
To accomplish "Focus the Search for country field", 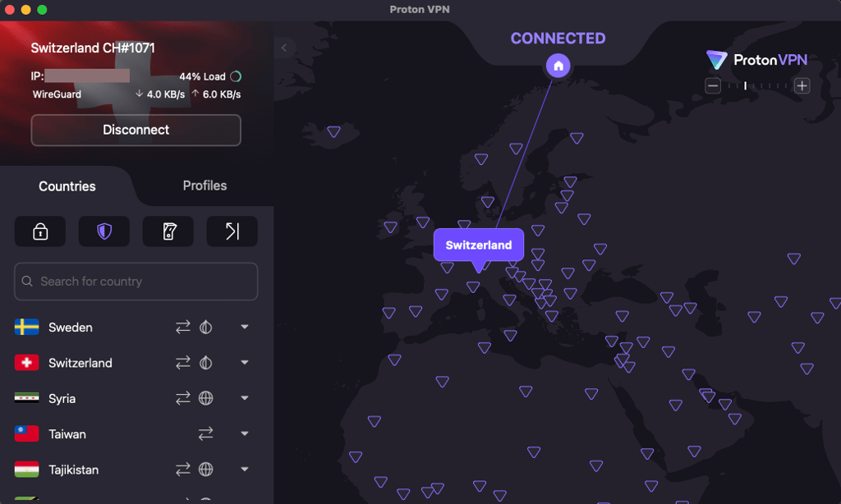I will 136,282.
